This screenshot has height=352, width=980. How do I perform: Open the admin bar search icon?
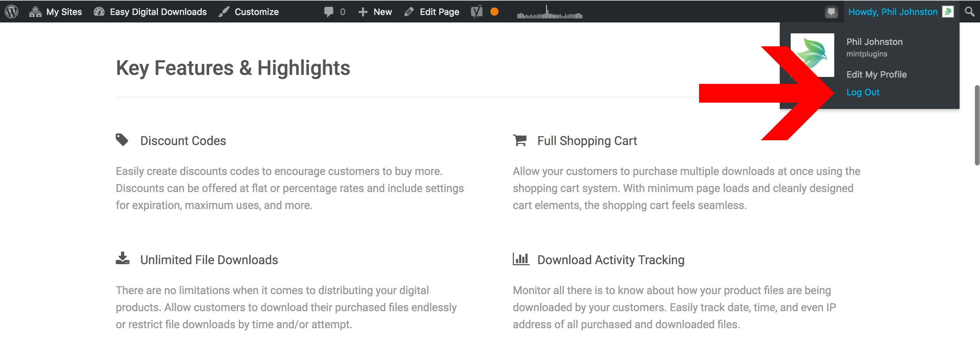pos(969,12)
